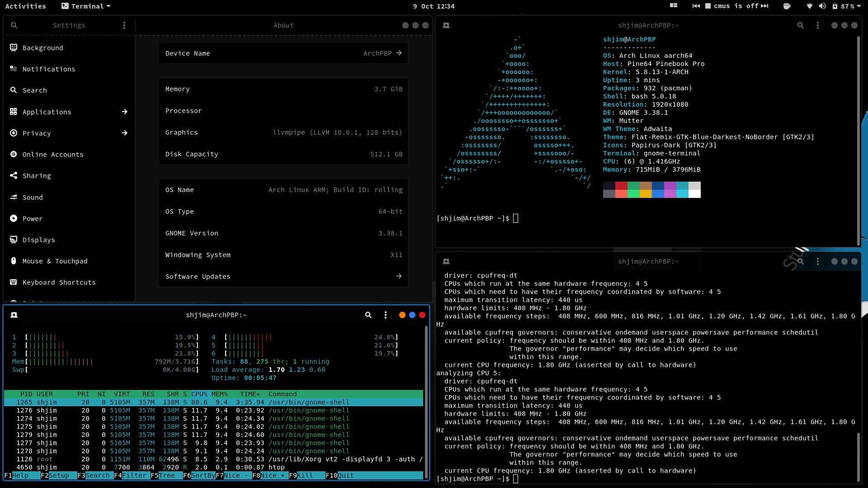Open Sharing settings panel
868x488 pixels.
[70, 176]
